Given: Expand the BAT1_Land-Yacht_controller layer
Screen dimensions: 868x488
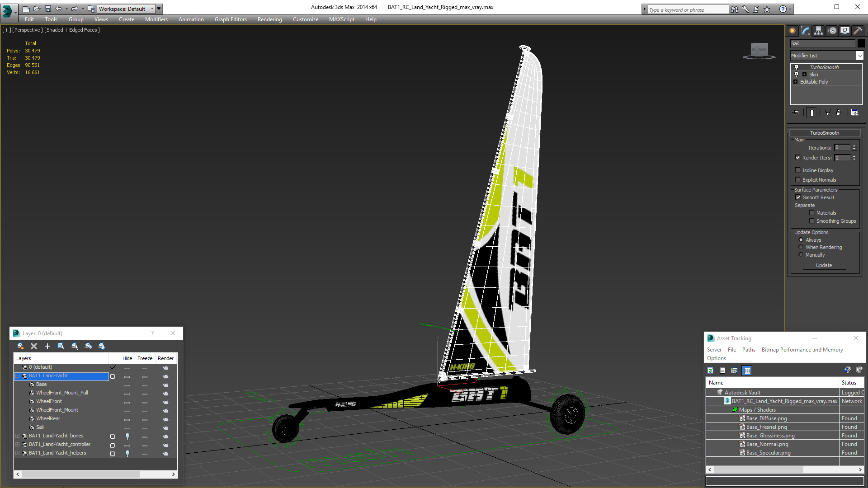Looking at the screenshot, I should pyautogui.click(x=18, y=445).
